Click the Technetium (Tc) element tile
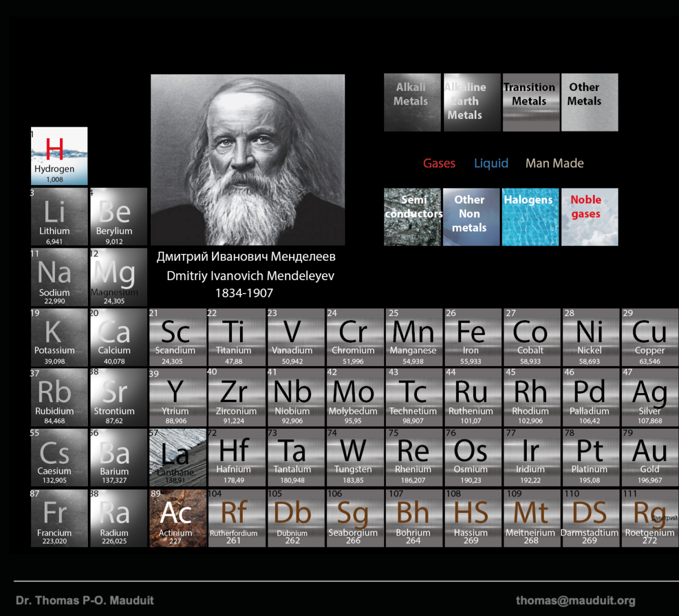The image size is (679, 616). (413, 398)
